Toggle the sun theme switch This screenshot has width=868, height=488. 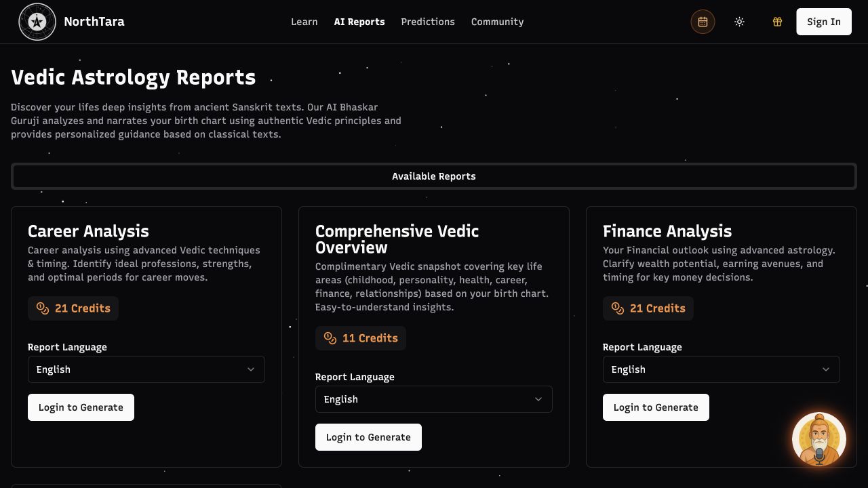tap(739, 22)
